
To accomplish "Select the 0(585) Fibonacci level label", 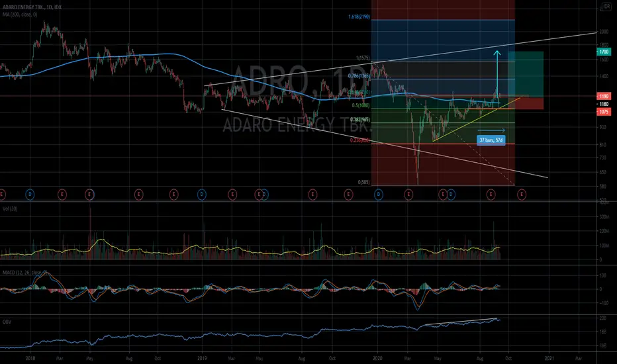I will click(x=363, y=182).
